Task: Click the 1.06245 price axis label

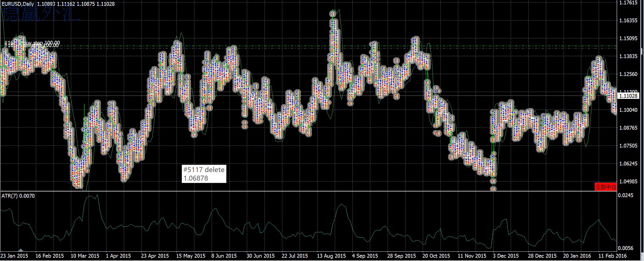Action: pyautogui.click(x=628, y=164)
